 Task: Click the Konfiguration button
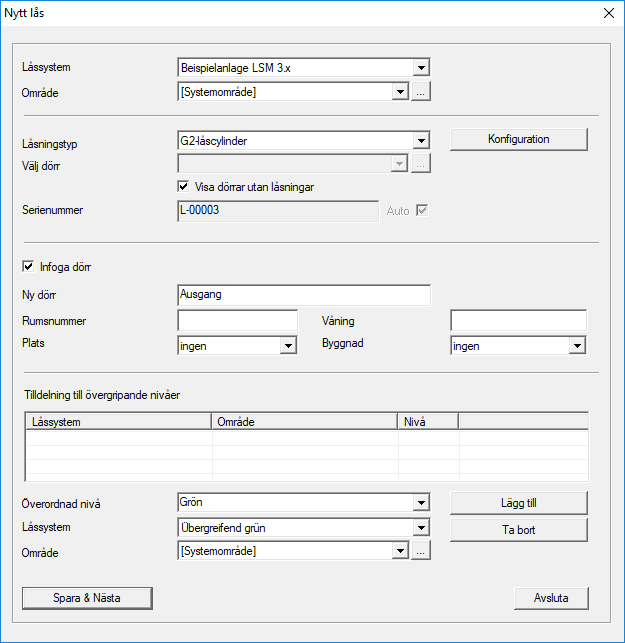click(x=518, y=140)
